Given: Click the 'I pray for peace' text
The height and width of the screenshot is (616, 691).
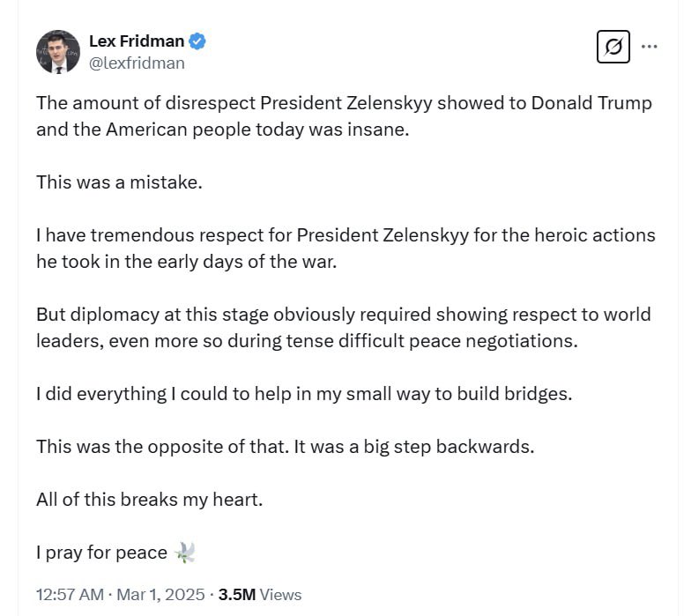Looking at the screenshot, I should (101, 553).
